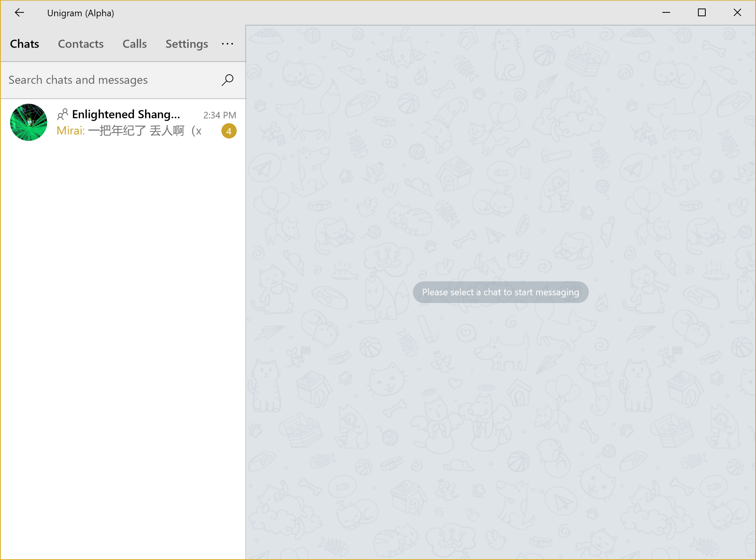Click the search magnifier icon

pos(227,80)
